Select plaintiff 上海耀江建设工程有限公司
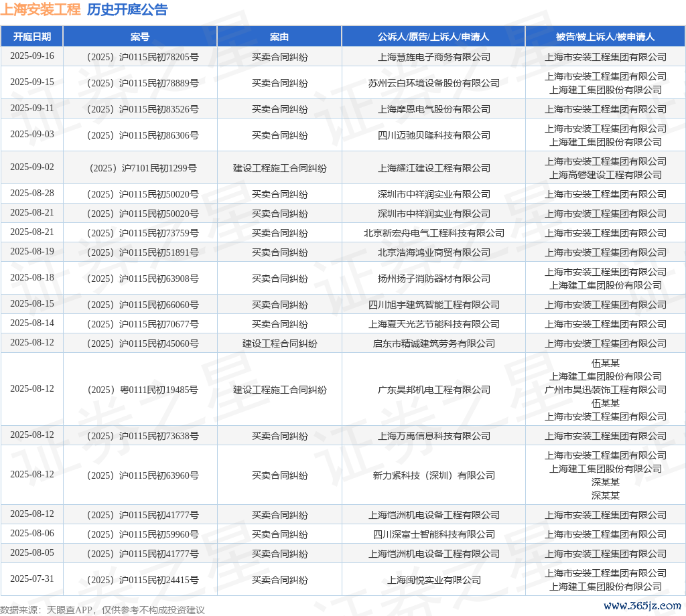Image resolution: width=686 pixels, height=616 pixels. pyautogui.click(x=433, y=168)
